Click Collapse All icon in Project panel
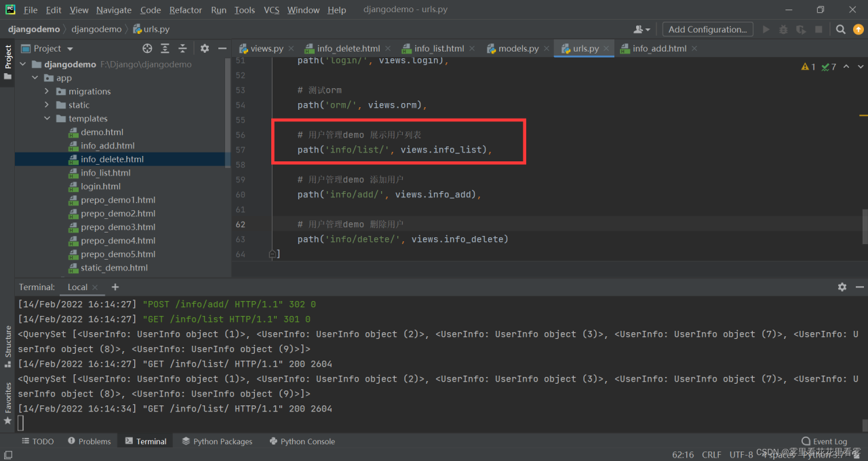This screenshot has height=461, width=868. [182, 48]
